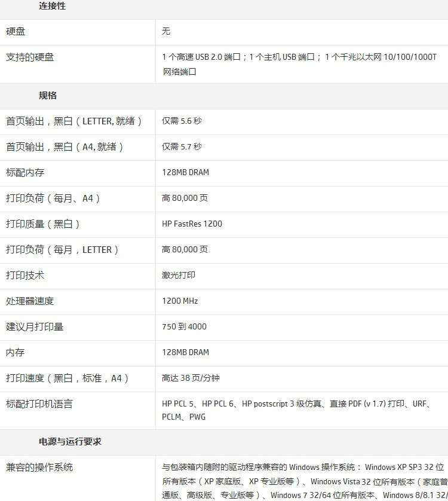Screen dimensions: 448x501
Task: Click the 标配内存 label
Action: [x=25, y=173]
